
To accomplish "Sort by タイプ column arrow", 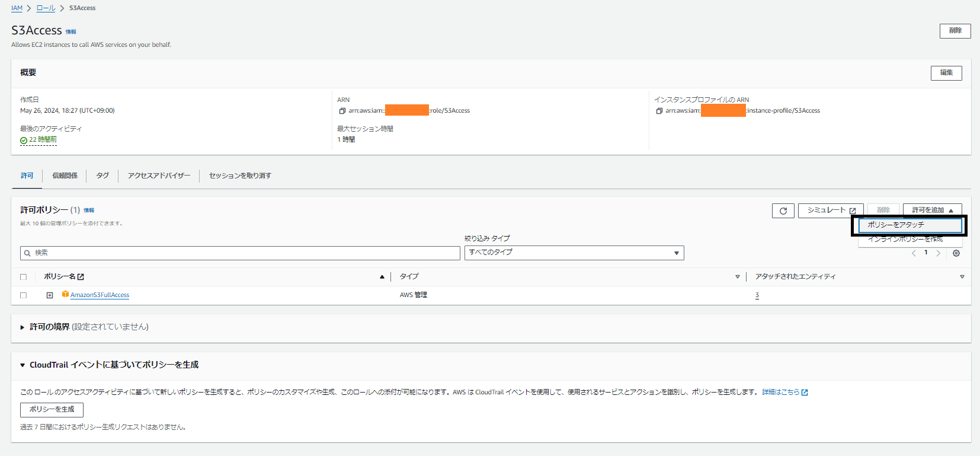I will click(738, 277).
